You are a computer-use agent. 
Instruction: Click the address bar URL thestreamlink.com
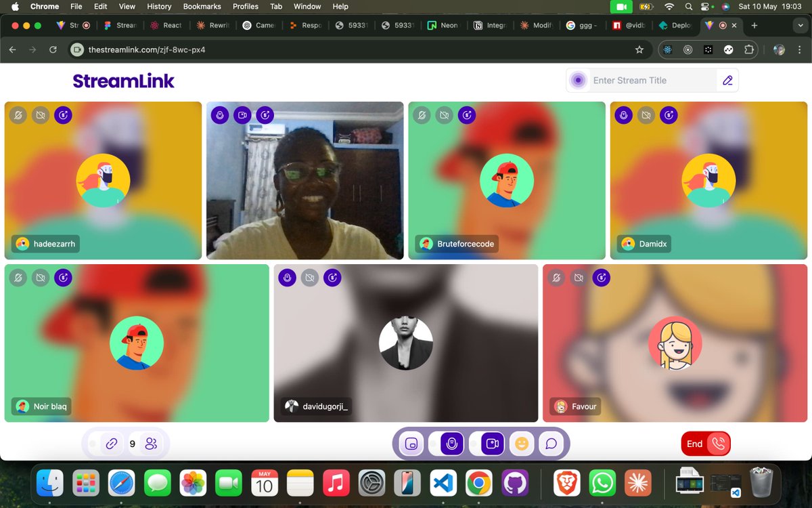[147, 50]
